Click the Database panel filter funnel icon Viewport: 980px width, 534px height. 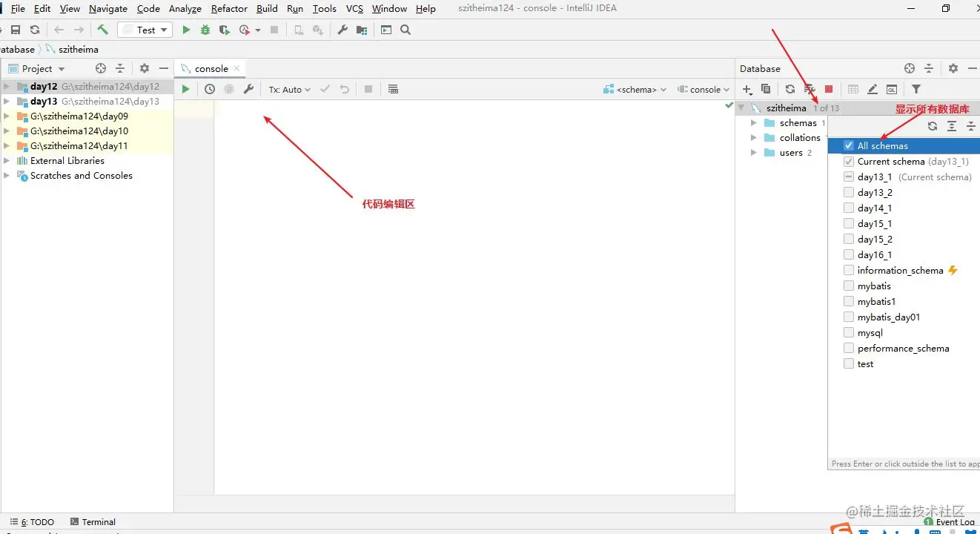pyautogui.click(x=916, y=89)
